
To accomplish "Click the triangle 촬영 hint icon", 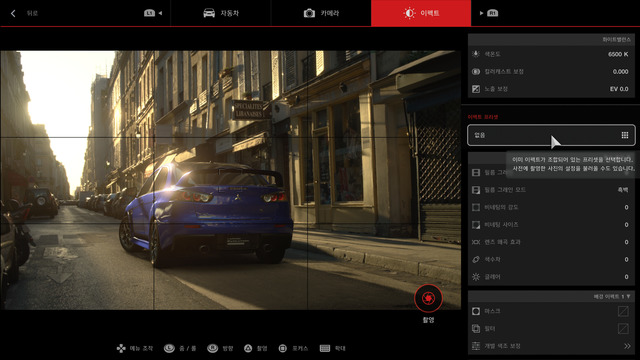I will (248, 348).
